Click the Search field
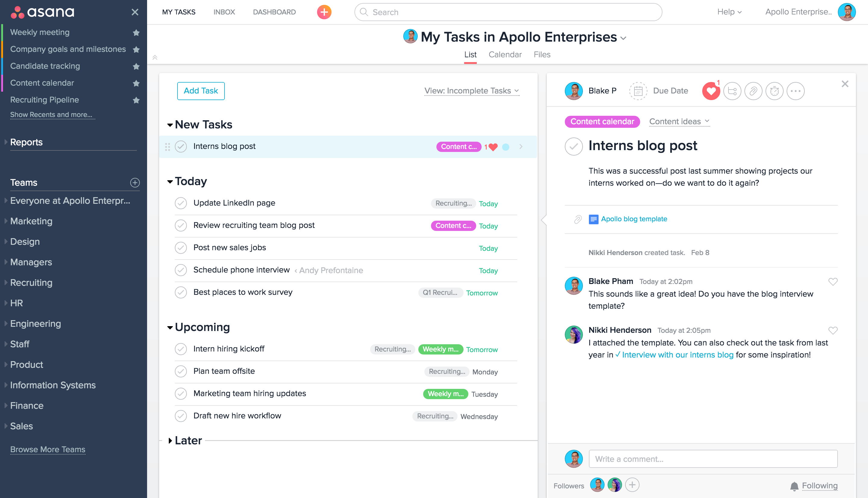The image size is (868, 498). pyautogui.click(x=508, y=12)
